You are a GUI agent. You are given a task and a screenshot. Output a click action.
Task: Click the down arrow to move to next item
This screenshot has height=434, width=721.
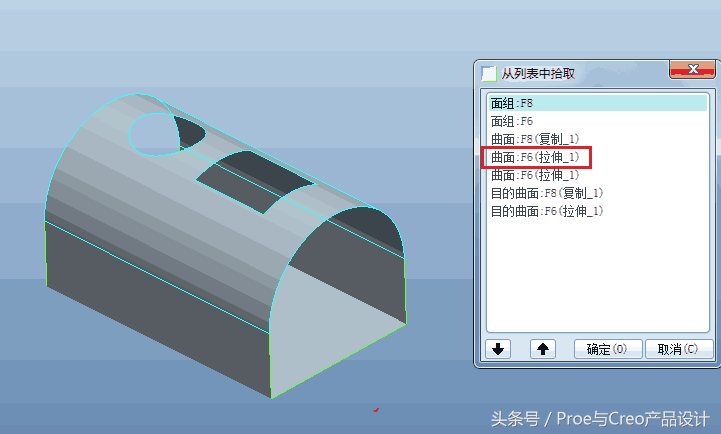pos(498,349)
